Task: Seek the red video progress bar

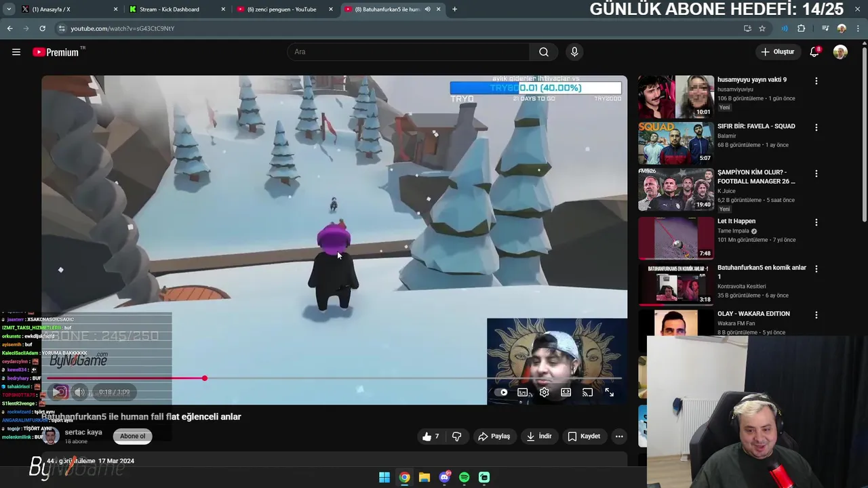Action: coord(334,378)
